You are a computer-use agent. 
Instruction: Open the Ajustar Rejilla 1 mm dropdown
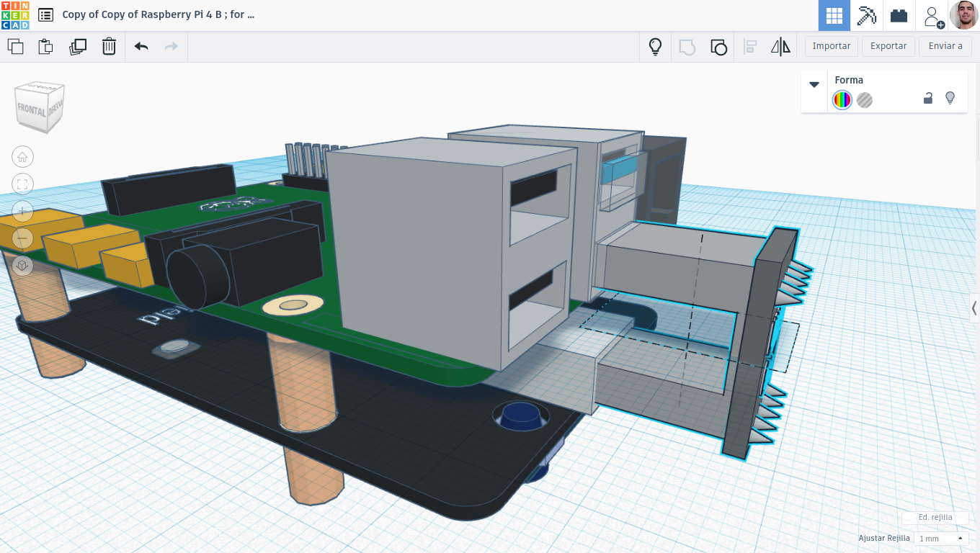(940, 539)
